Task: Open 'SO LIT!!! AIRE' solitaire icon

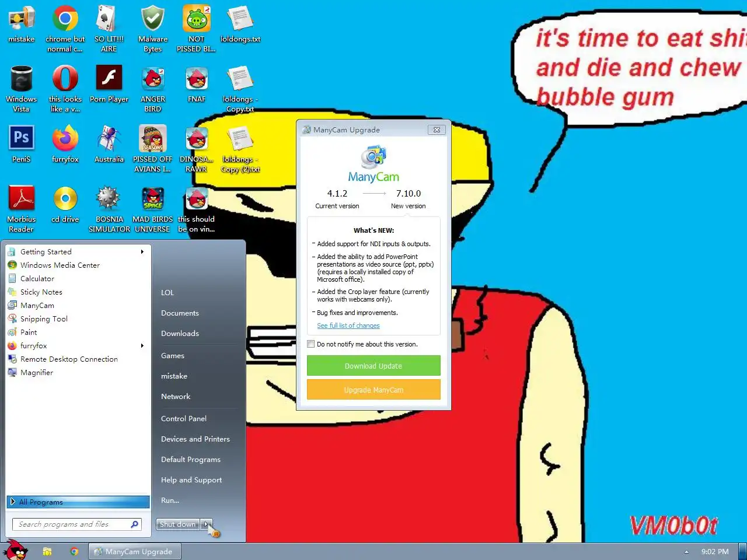Action: (109, 29)
